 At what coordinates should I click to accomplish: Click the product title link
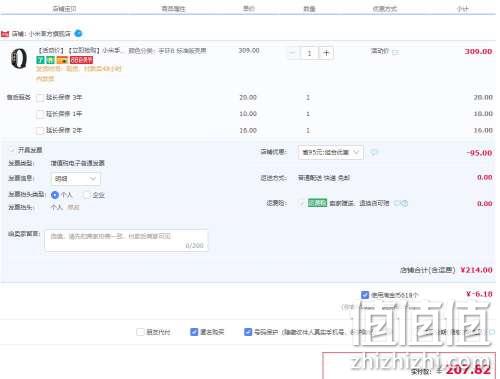pos(80,51)
